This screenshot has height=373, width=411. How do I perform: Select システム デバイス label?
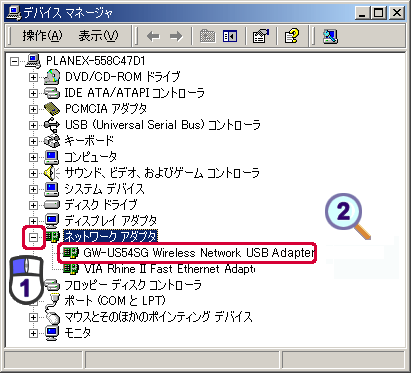104,189
